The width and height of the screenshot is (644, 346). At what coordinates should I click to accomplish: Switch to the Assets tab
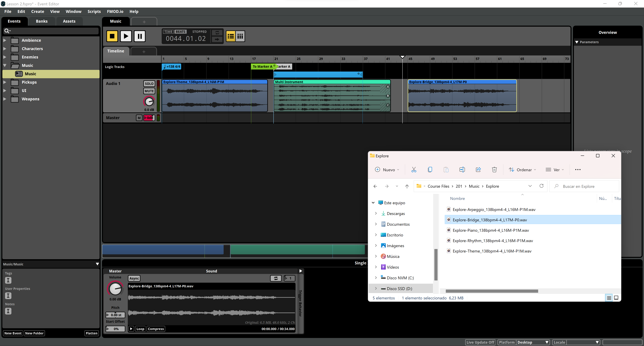point(69,21)
